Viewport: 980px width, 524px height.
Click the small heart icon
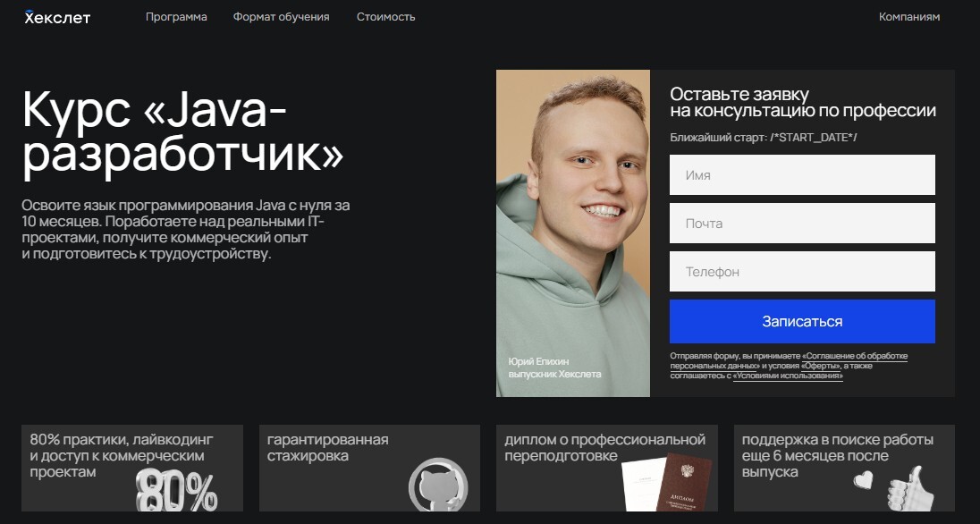pyautogui.click(x=863, y=480)
